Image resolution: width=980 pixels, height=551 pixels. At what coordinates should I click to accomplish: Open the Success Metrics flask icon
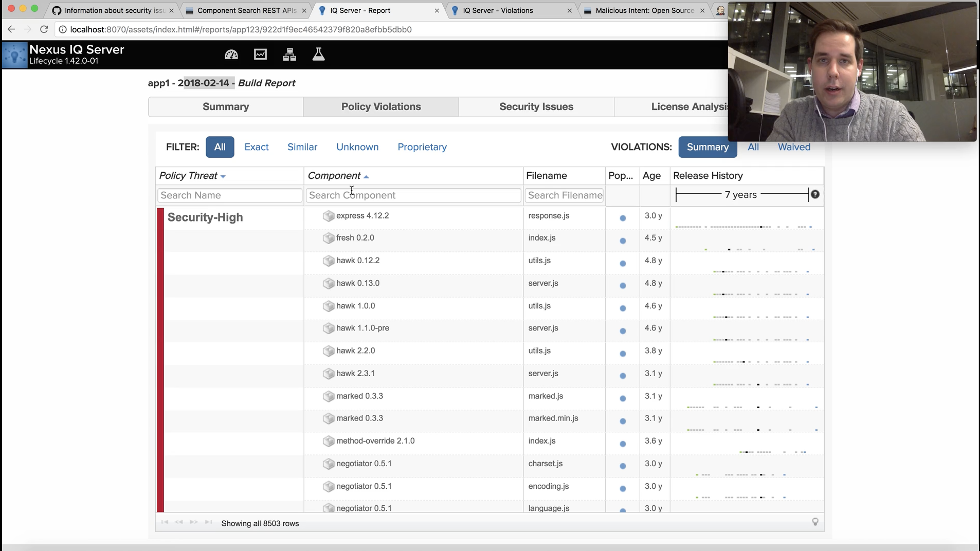click(x=318, y=54)
